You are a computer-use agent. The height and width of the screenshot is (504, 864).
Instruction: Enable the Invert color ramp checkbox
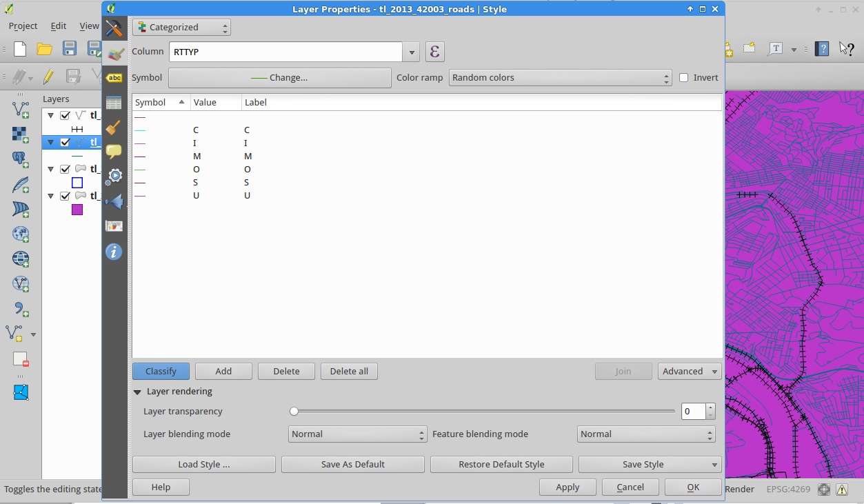point(684,78)
